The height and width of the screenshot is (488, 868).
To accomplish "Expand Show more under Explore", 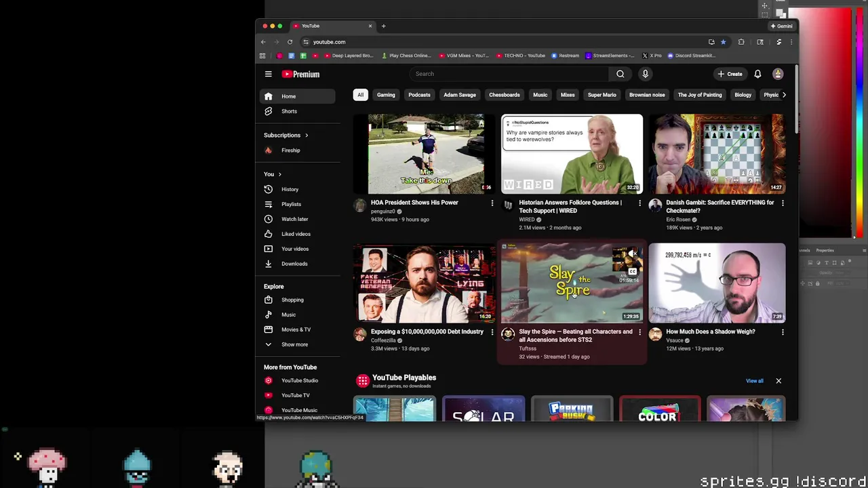I will tap(298, 344).
